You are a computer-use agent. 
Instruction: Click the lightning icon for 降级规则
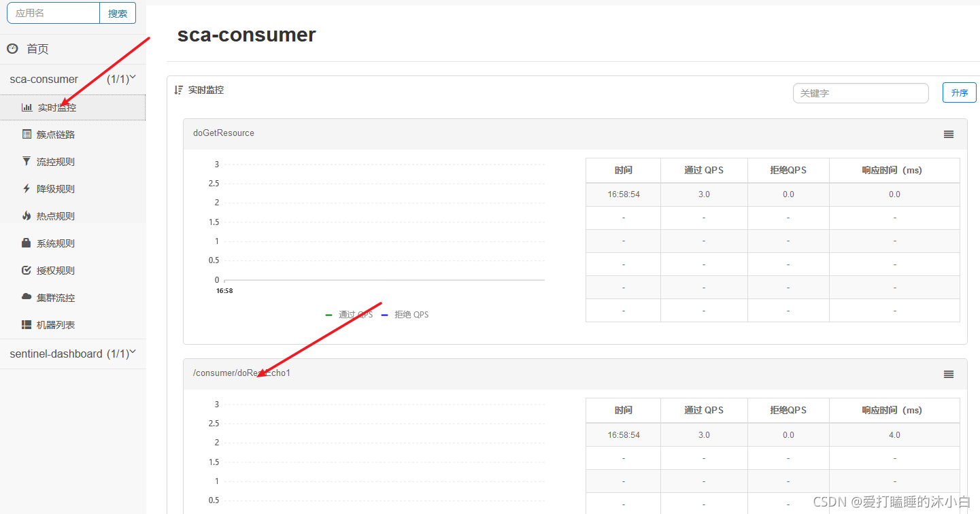coord(27,189)
